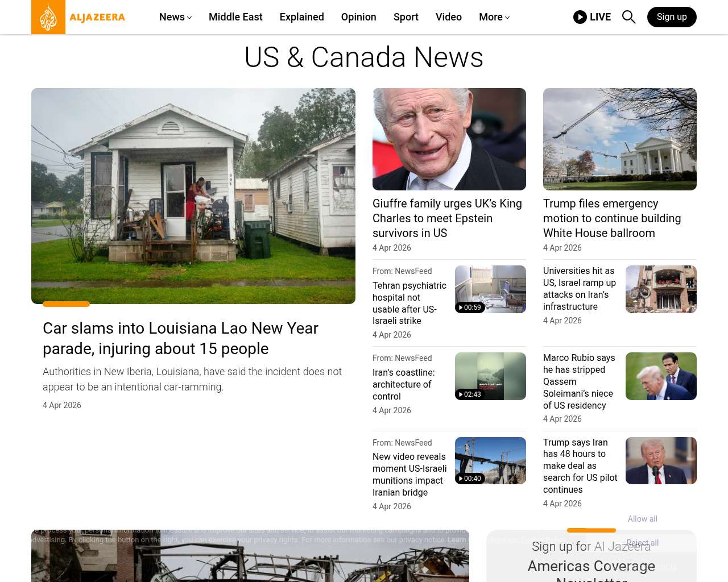Click the White House ballroom construction photo
This screenshot has height=582, width=728.
click(620, 139)
